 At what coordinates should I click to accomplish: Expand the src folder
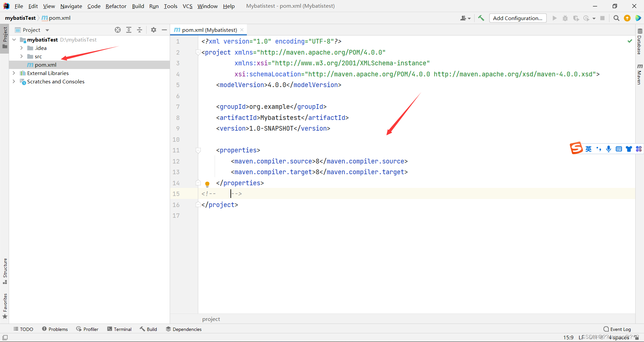tap(21, 56)
